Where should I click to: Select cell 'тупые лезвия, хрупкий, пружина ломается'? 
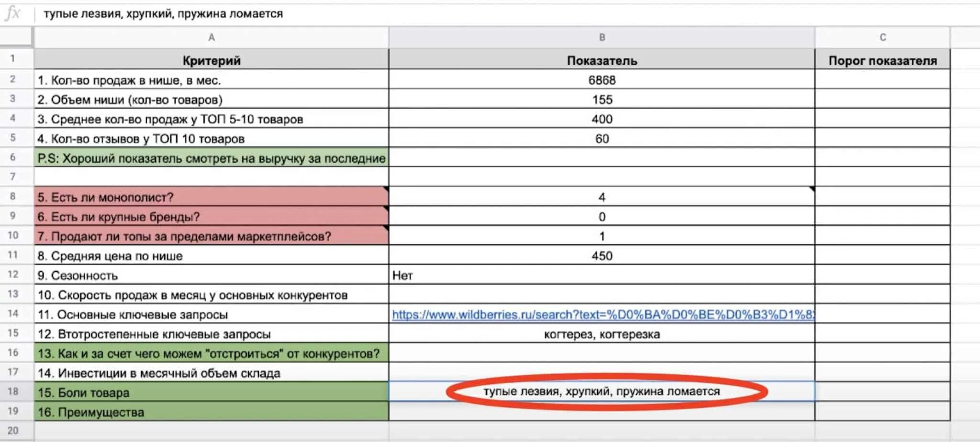tap(601, 391)
